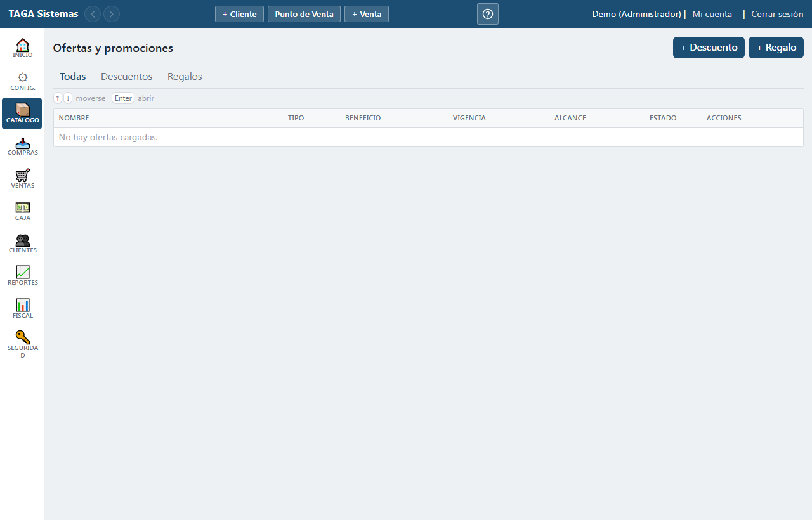Click the help question mark icon
This screenshot has height=520, width=812.
tap(488, 14)
